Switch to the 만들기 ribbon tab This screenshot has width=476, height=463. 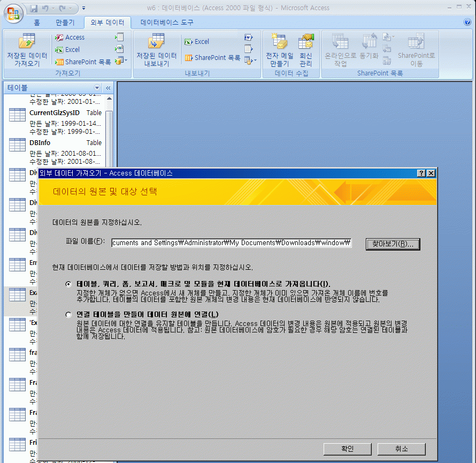(65, 22)
